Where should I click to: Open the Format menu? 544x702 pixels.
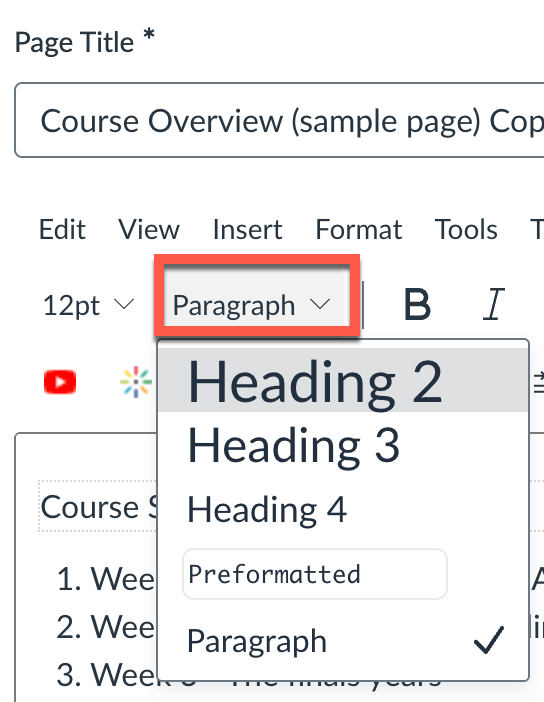pos(359,230)
